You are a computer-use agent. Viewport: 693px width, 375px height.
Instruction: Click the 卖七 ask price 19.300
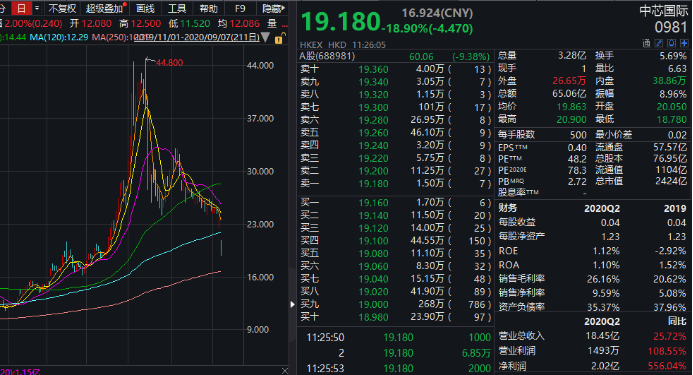[x=373, y=107]
